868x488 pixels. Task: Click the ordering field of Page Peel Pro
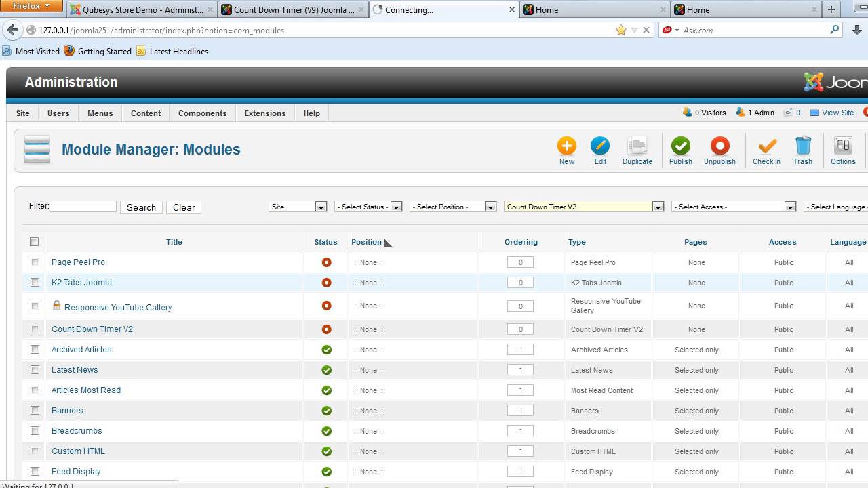point(520,262)
